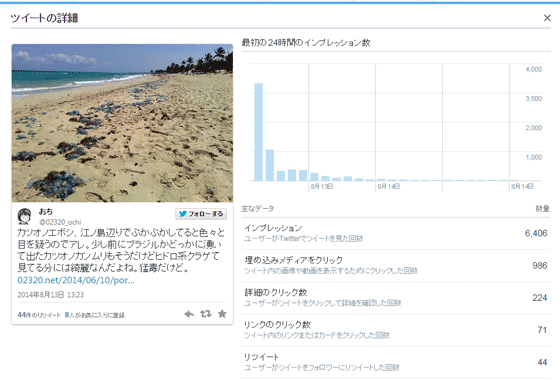Click the おち display name
Image resolution: width=560 pixels, height=380 pixels.
pyautogui.click(x=46, y=211)
